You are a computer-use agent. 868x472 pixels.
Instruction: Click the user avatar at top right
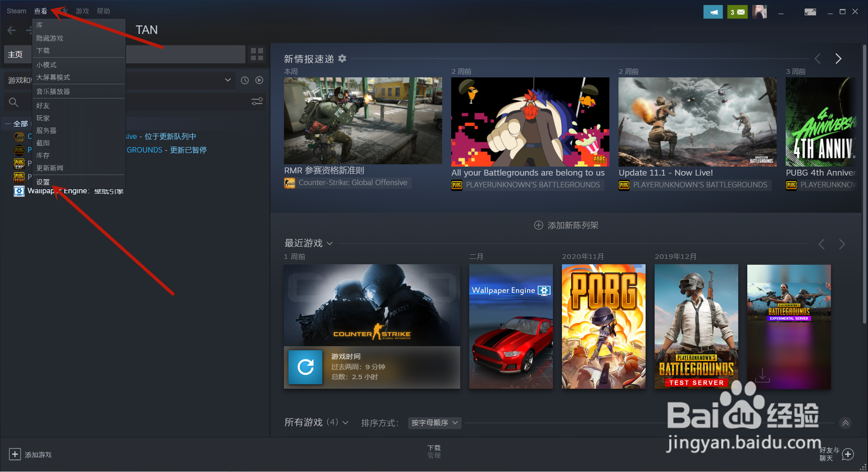[x=759, y=12]
